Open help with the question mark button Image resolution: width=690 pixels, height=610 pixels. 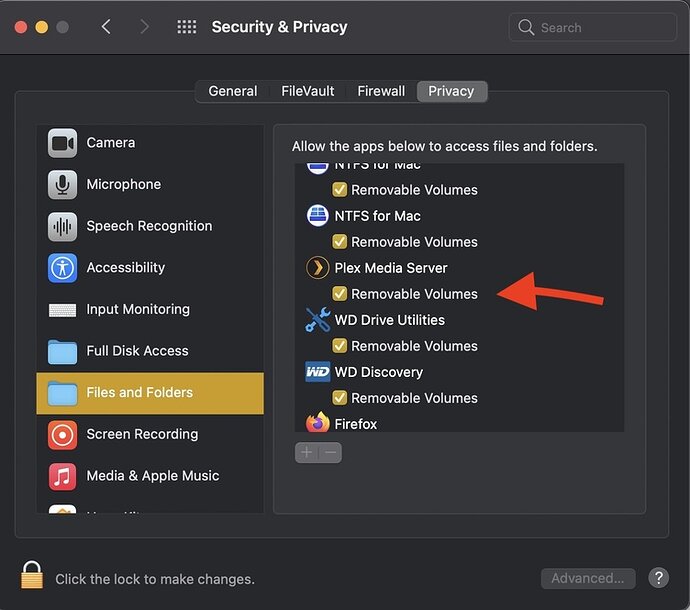pyautogui.click(x=658, y=578)
